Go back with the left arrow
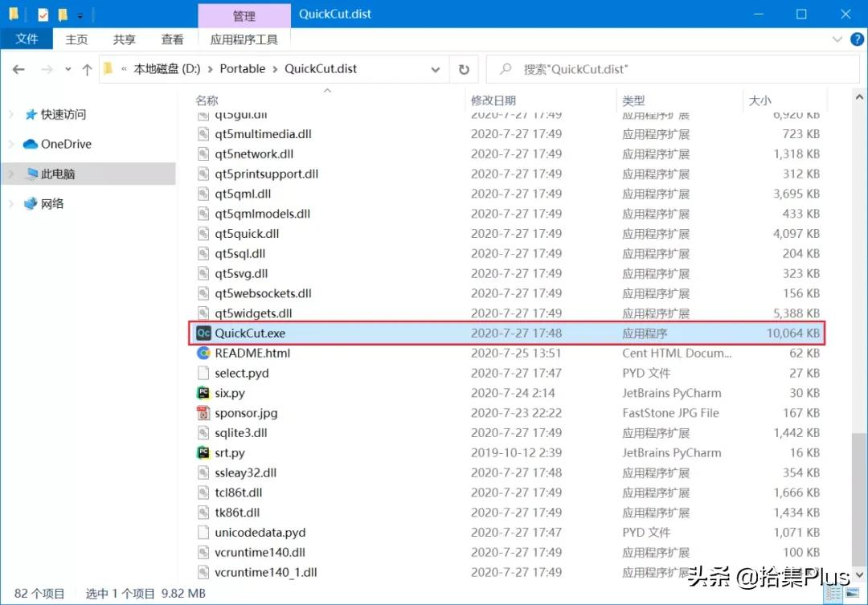This screenshot has height=605, width=868. (18, 69)
